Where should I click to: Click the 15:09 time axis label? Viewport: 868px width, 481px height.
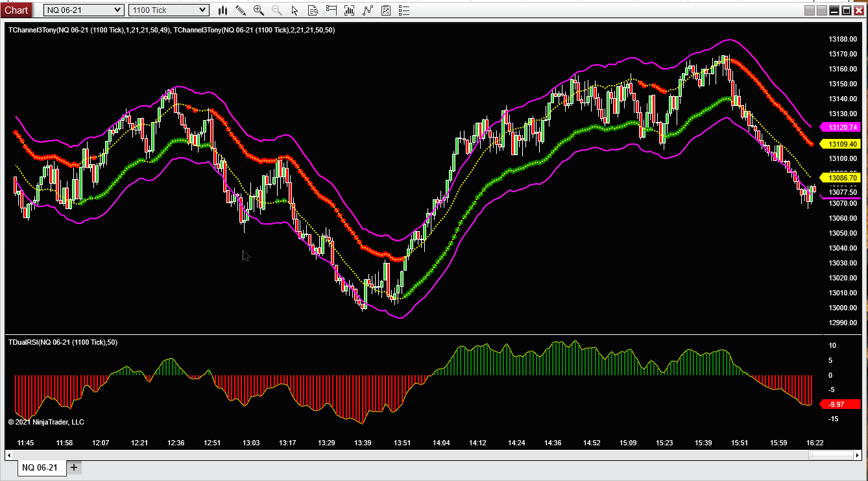coord(628,443)
